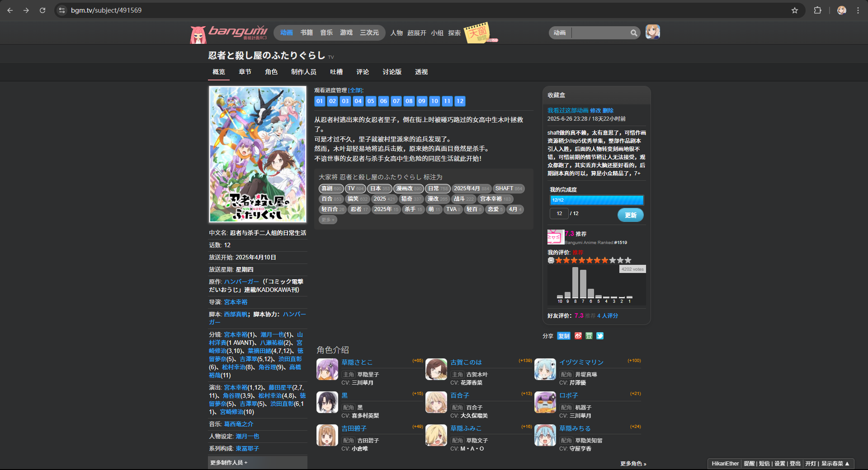Open 百合子 character avatar
868x470 pixels.
(x=436, y=402)
